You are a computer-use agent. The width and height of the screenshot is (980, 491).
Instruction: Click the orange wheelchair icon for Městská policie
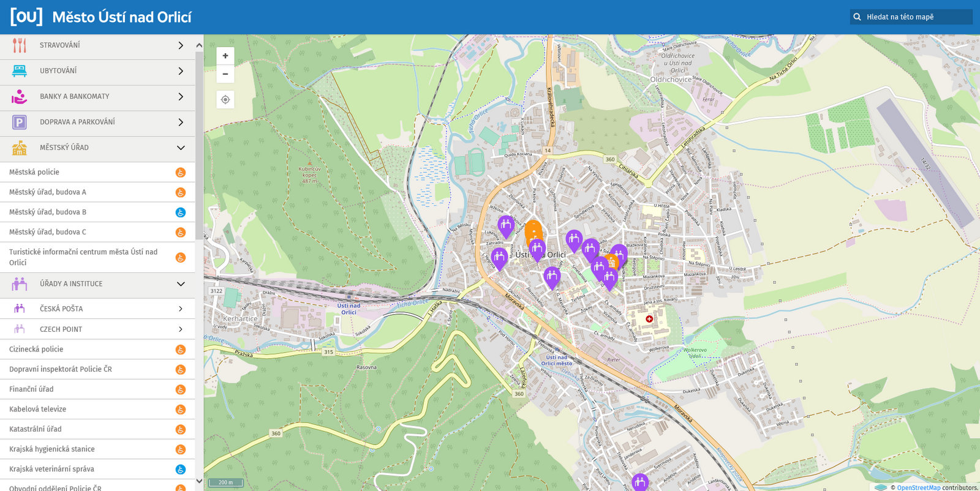181,173
